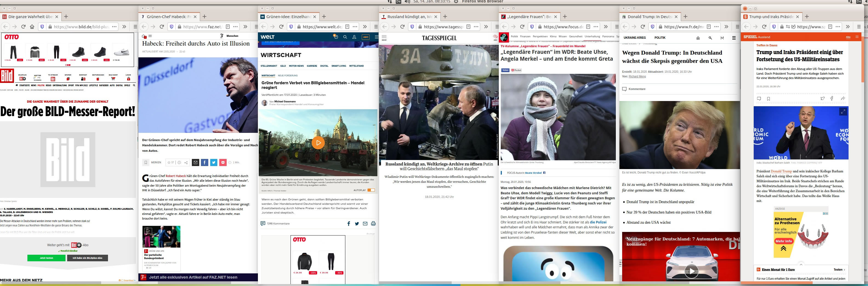Viewport: 868px width, 286px height.
Task: Send FAZ article by email icon
Action: (195, 162)
